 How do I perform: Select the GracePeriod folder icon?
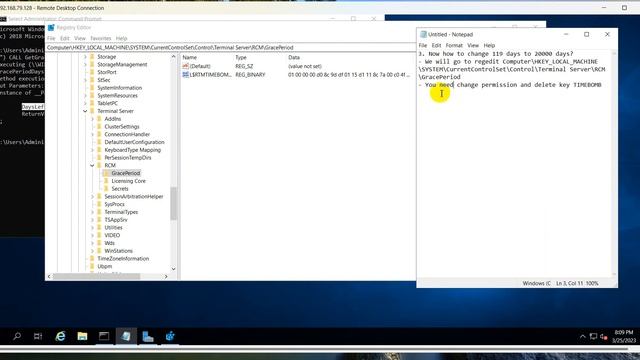click(107, 173)
